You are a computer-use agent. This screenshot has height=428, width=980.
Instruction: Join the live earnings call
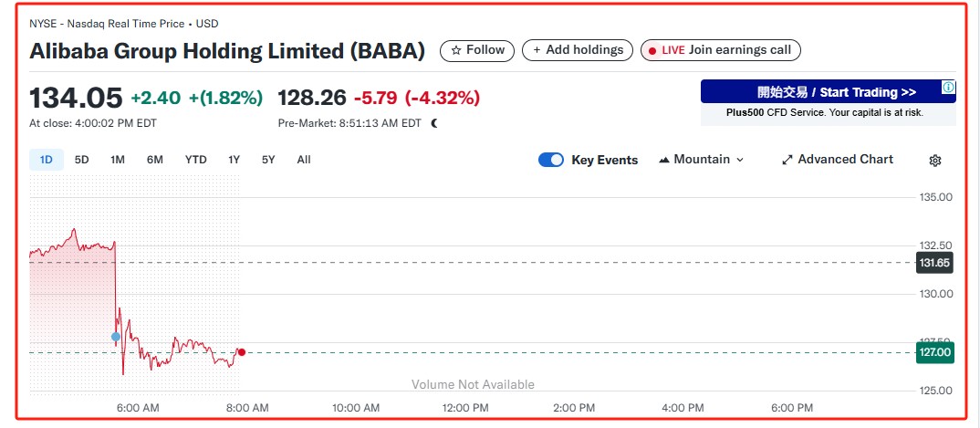(720, 50)
